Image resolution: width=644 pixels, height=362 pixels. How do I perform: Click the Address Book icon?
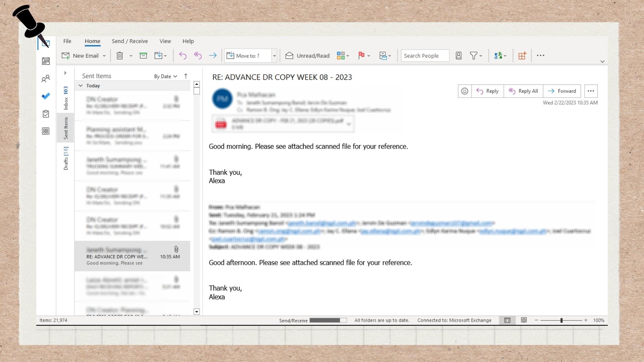tap(459, 56)
